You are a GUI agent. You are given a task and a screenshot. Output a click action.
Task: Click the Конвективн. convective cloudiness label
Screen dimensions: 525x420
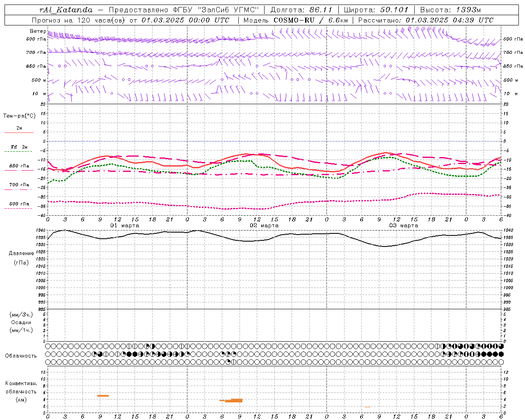tap(21, 384)
